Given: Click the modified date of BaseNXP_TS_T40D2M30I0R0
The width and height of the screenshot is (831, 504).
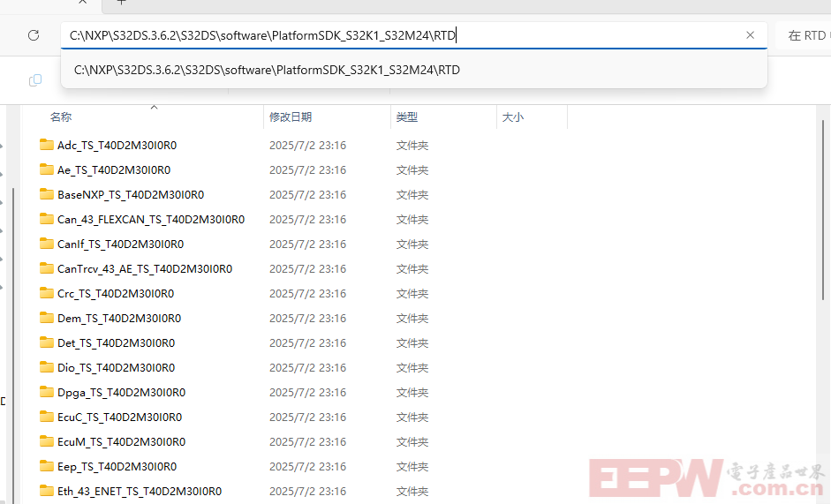Looking at the screenshot, I should point(308,195).
